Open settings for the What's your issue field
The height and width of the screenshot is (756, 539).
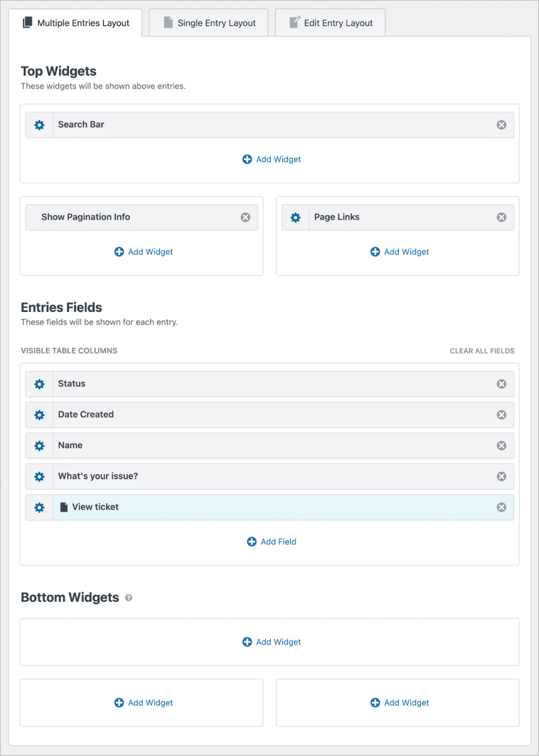pos(39,476)
